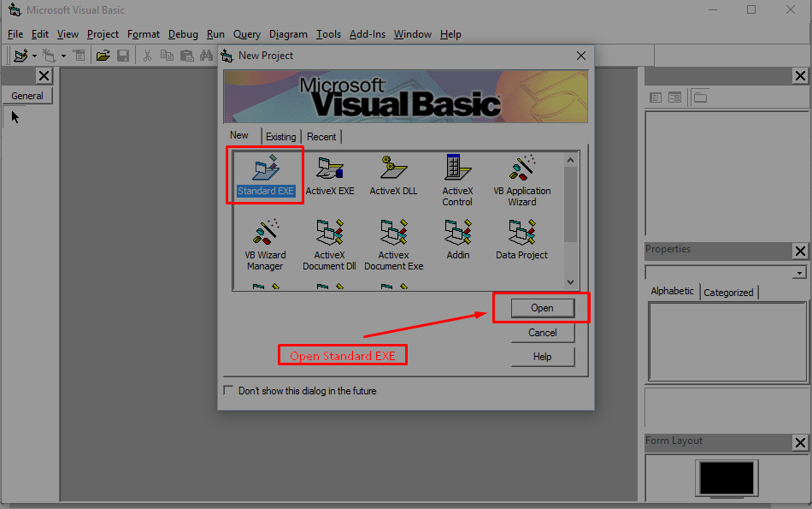Click the Help button in dialog
Screen dimensions: 812x509
[x=542, y=357]
